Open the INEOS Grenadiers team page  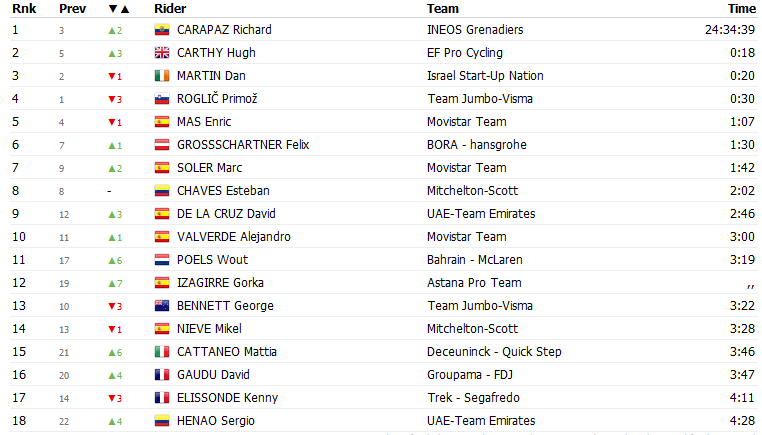point(475,30)
